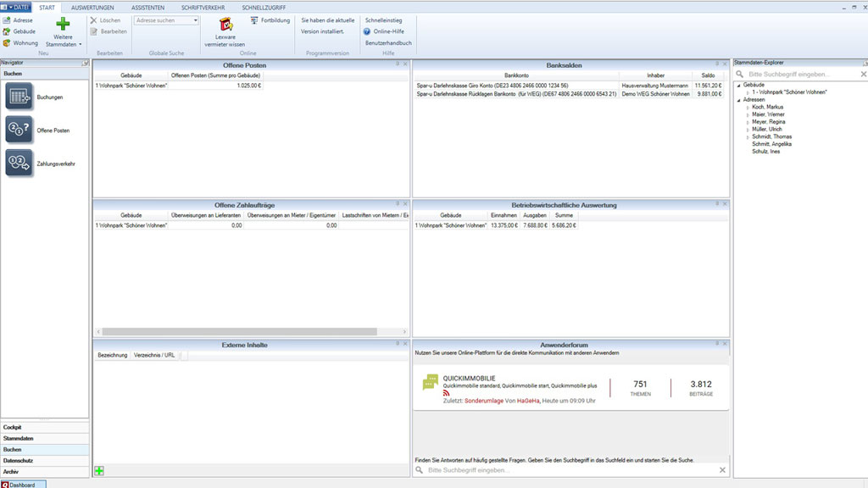Image resolution: width=868 pixels, height=488 pixels.
Task: Click the Benutzerhandbuch link
Action: pyautogui.click(x=388, y=42)
